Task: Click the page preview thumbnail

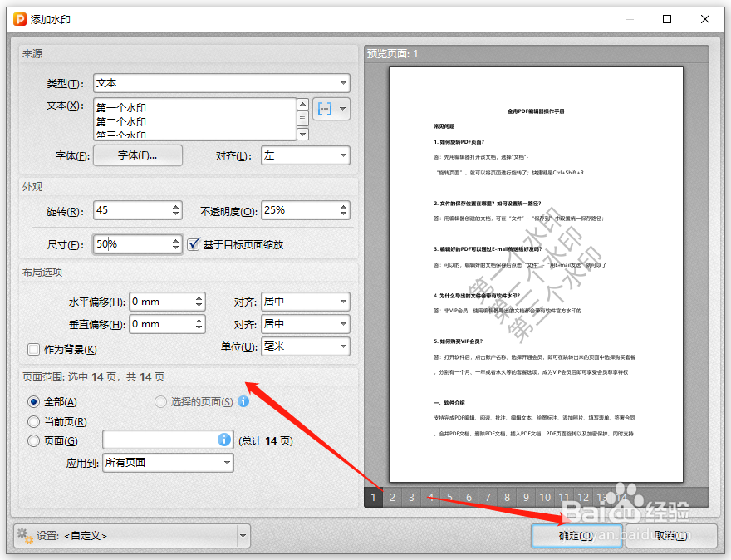Action: point(536,275)
